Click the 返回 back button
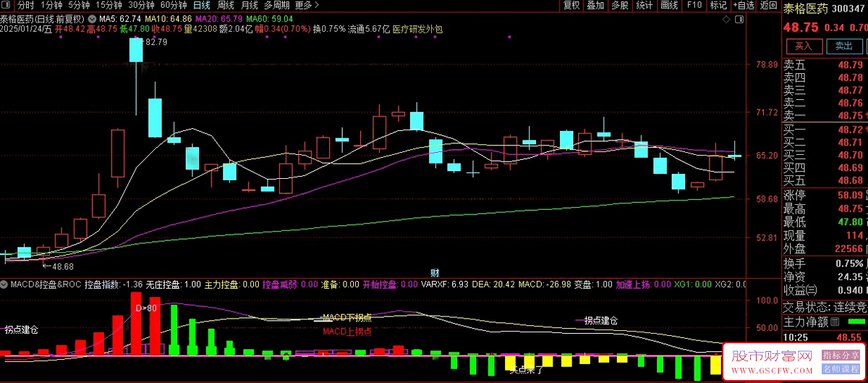868x383 pixels. point(769,5)
